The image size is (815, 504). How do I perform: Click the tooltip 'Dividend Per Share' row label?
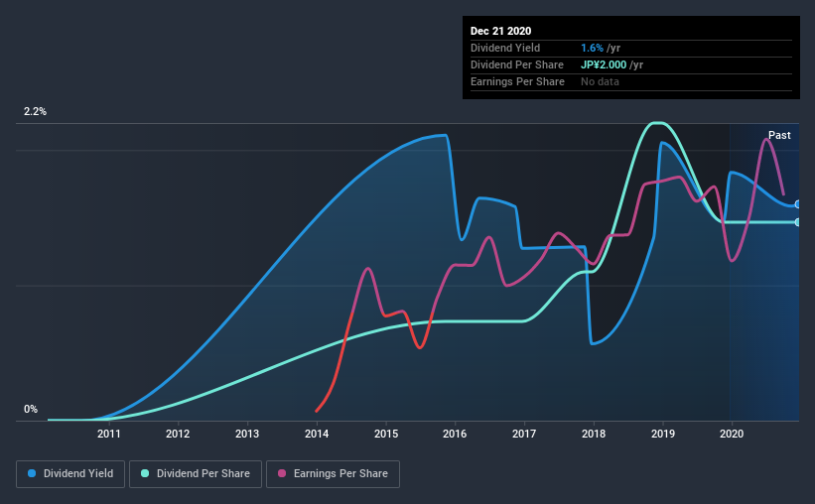(x=516, y=64)
